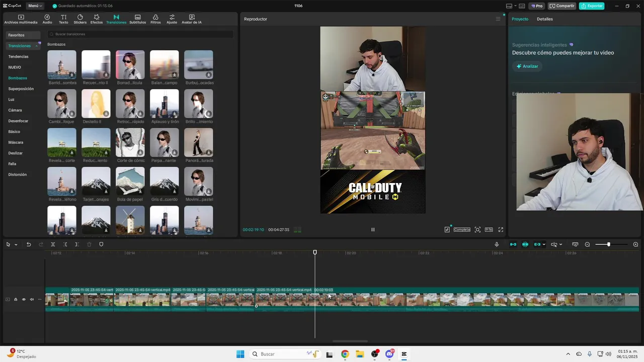Start voiceover recording with microphone icon
Screen dimensions: 644x362
[x=497, y=244]
